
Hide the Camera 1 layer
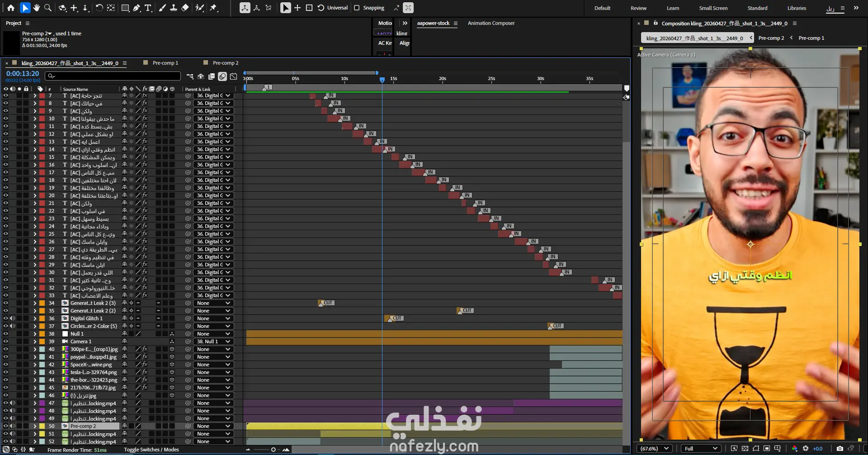[x=6, y=341]
